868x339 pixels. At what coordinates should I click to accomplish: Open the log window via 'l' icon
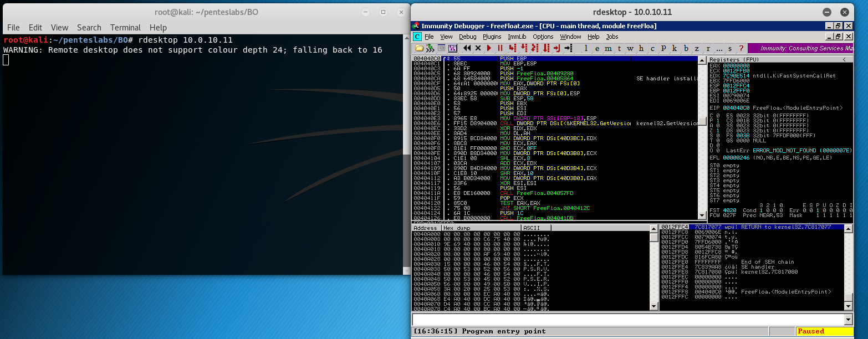click(586, 48)
